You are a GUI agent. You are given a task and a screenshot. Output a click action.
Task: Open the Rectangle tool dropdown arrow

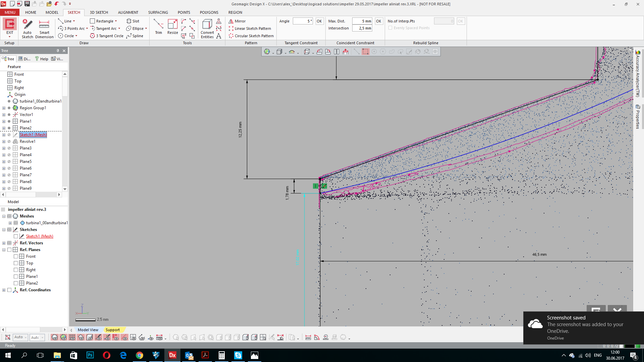click(x=116, y=21)
